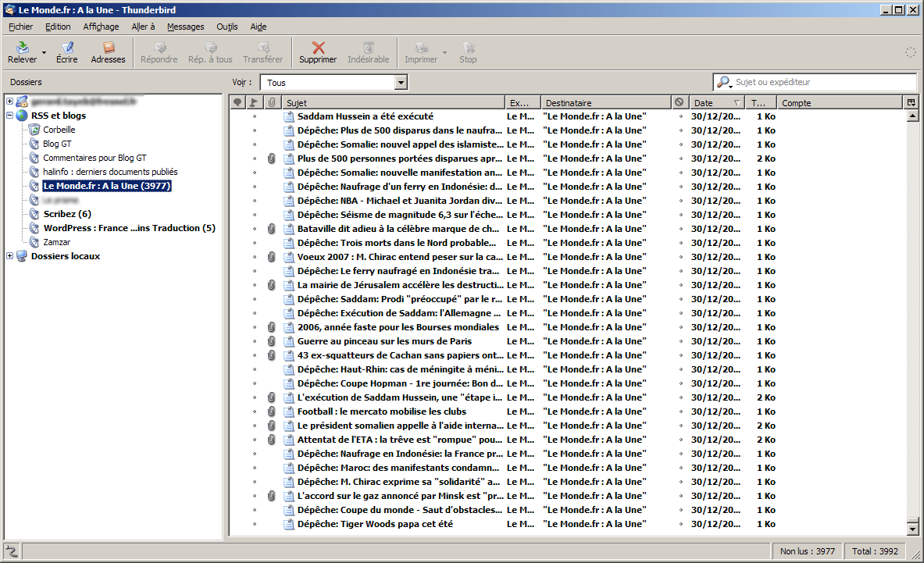Screen dimensions: 924x563
Task: Click the scrollbar down arrow
Action: (x=912, y=529)
